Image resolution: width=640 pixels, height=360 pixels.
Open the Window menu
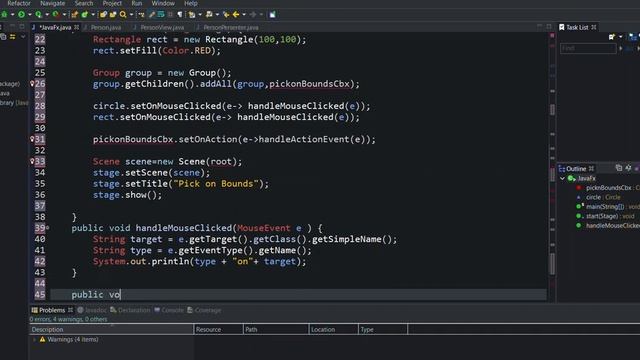(163, 3)
